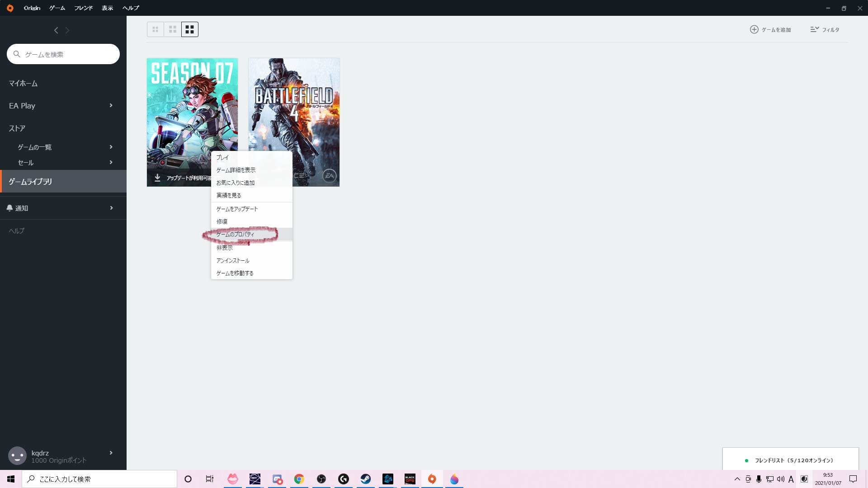
Task: Open the 表示 menu in menu bar
Action: click(x=108, y=8)
